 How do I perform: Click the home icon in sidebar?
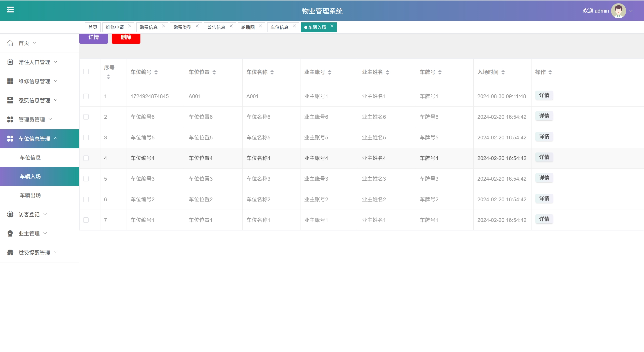pos(10,43)
